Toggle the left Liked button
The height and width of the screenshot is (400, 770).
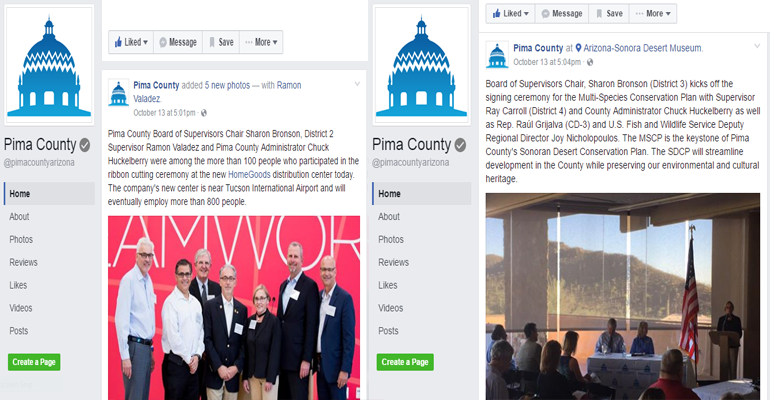[x=131, y=42]
